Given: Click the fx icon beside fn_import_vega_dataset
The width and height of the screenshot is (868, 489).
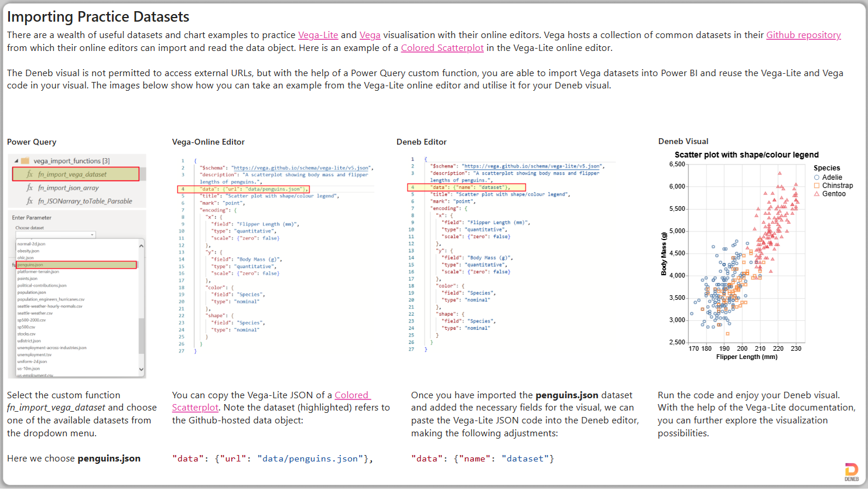Looking at the screenshot, I should pyautogui.click(x=30, y=174).
